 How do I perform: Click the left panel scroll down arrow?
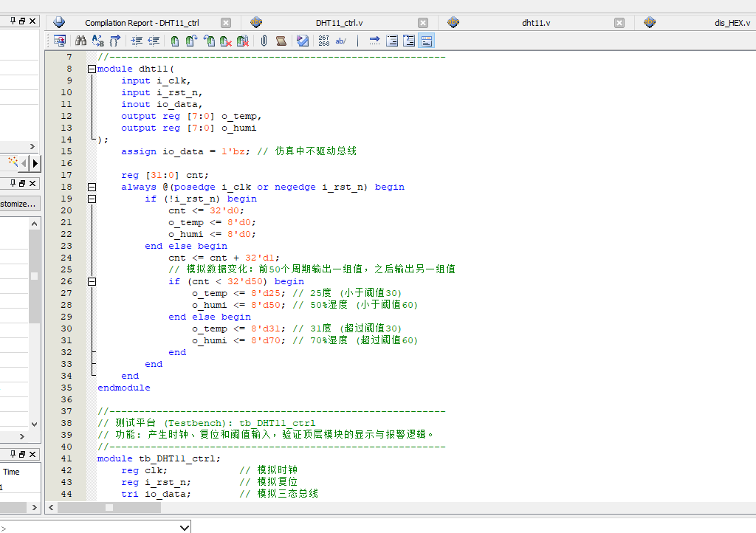[x=34, y=424]
